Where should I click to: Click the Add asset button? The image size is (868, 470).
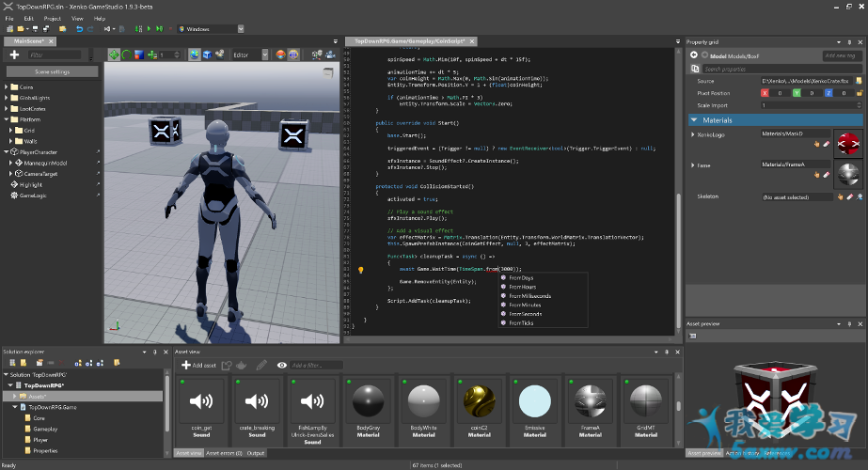(x=198, y=365)
